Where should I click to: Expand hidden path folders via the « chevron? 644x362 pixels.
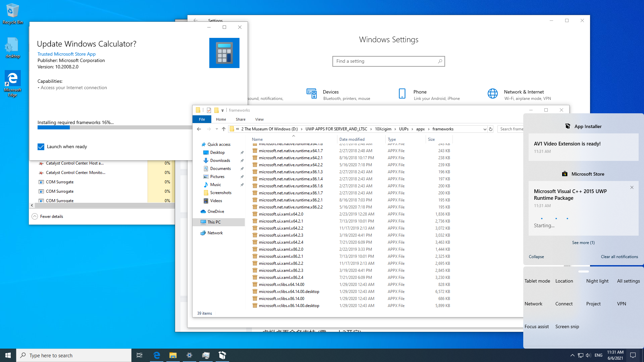[x=237, y=129]
